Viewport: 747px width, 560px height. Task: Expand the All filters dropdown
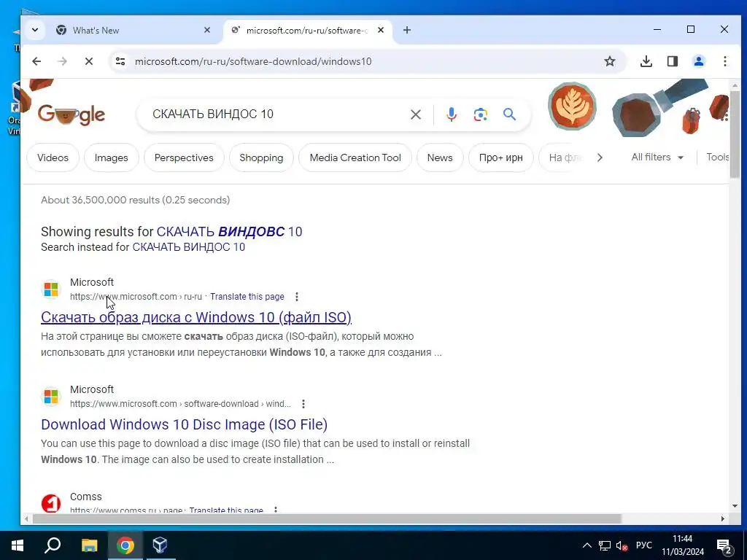tap(657, 157)
